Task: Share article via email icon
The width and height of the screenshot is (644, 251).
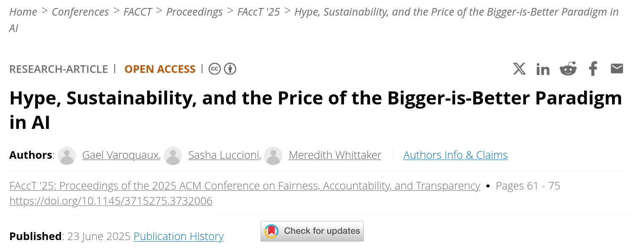Action: (617, 69)
